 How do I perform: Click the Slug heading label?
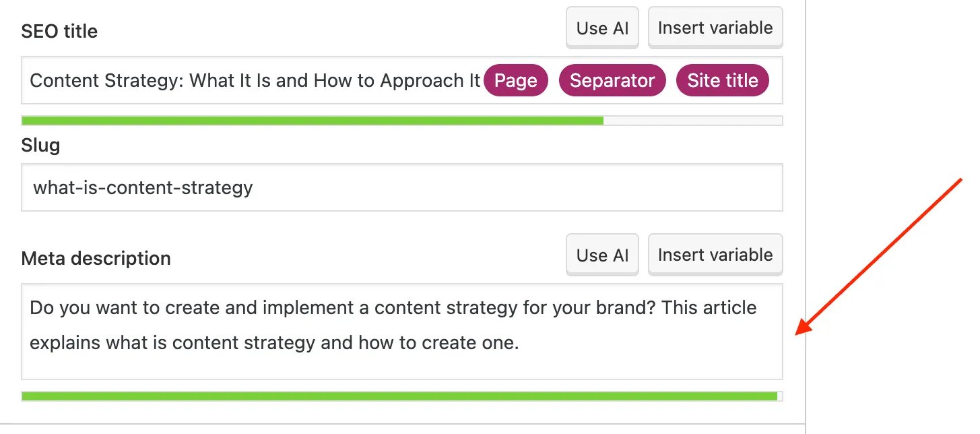point(40,145)
